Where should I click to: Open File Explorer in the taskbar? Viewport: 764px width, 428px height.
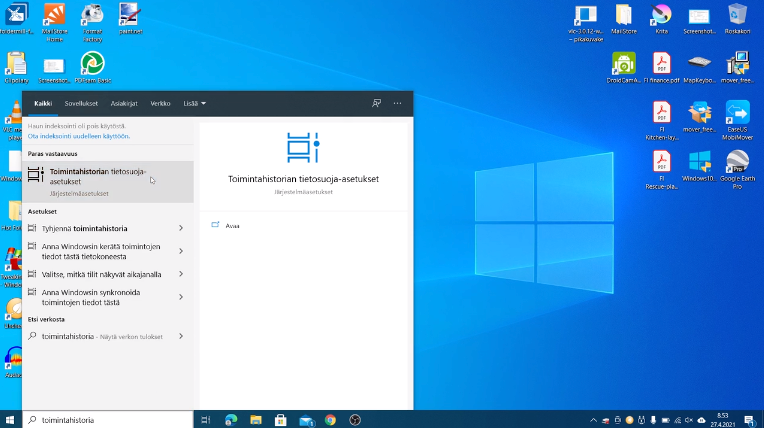[x=256, y=420]
